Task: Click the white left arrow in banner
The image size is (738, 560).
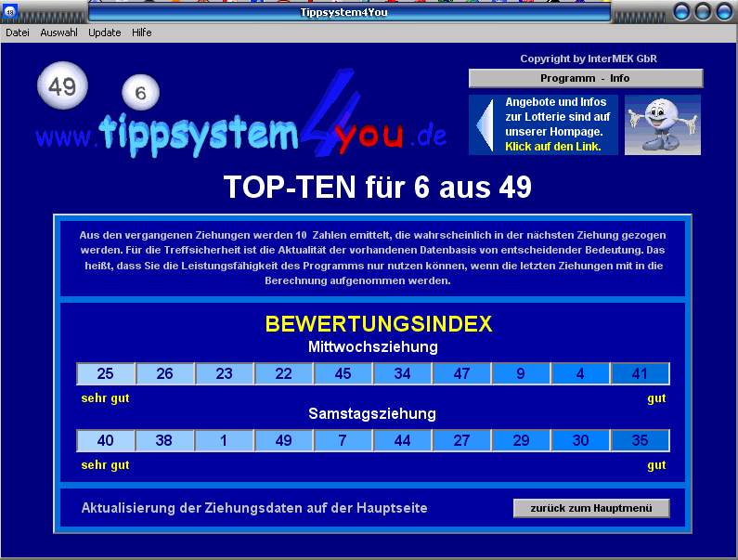Action: pyautogui.click(x=486, y=125)
